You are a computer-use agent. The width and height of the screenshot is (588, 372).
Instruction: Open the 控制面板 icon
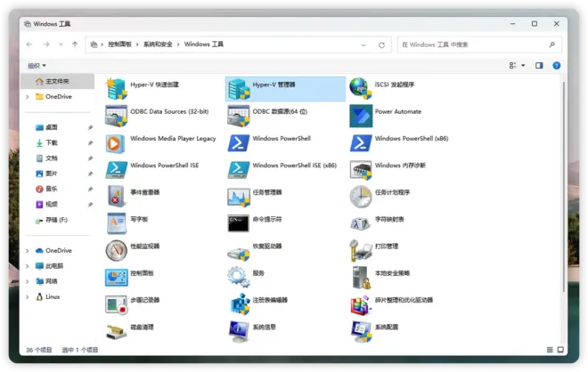[x=116, y=278]
